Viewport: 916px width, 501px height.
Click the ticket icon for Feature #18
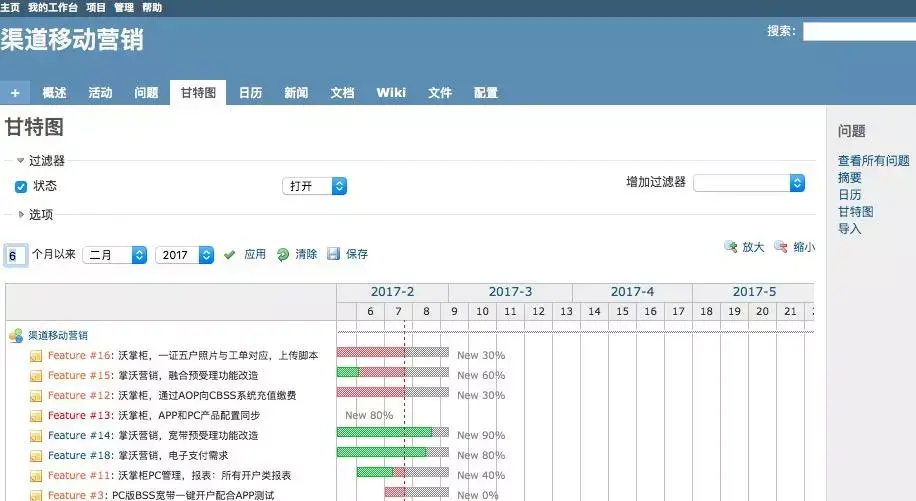36,455
